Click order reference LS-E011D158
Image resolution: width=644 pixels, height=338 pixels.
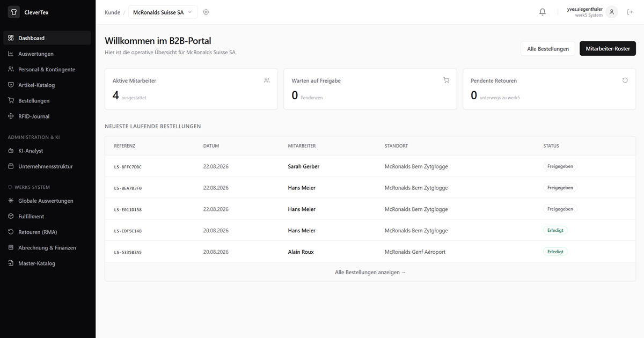[128, 209]
